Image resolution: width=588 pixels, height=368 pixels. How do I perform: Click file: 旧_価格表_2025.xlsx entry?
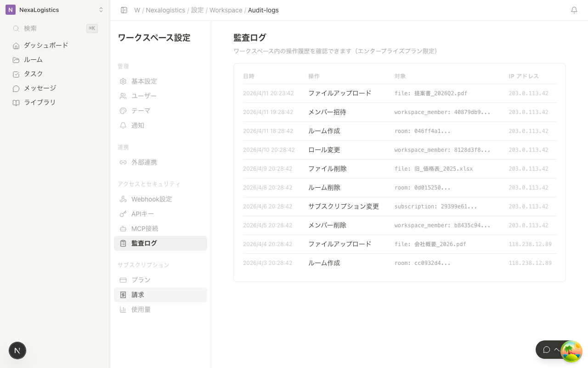pos(434,169)
